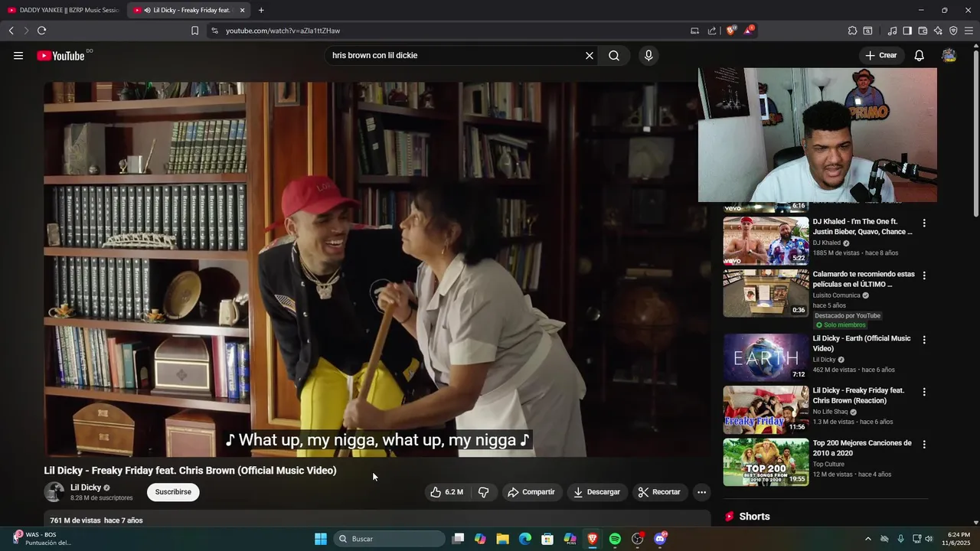980x551 pixels.
Task: Open Brave media control music note
Action: click(892, 31)
